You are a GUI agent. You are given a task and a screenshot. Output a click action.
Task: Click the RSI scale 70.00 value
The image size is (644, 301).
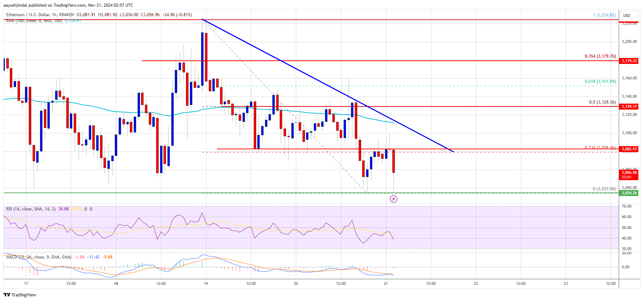tap(626, 206)
